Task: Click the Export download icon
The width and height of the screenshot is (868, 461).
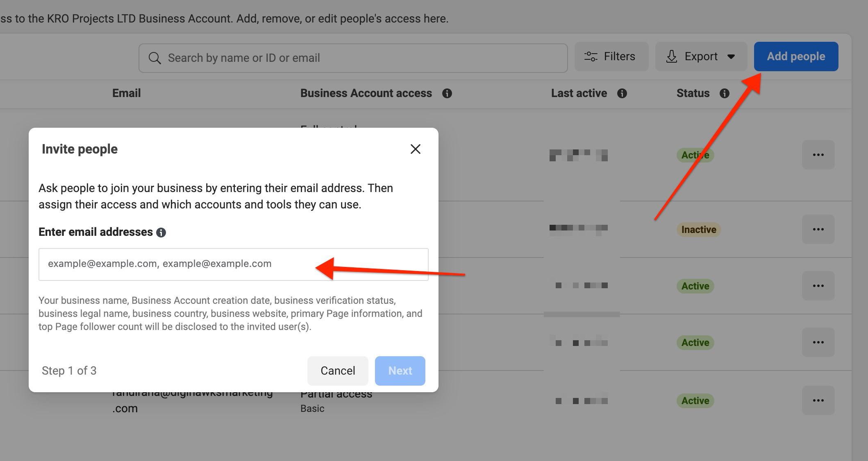Action: 671,56
